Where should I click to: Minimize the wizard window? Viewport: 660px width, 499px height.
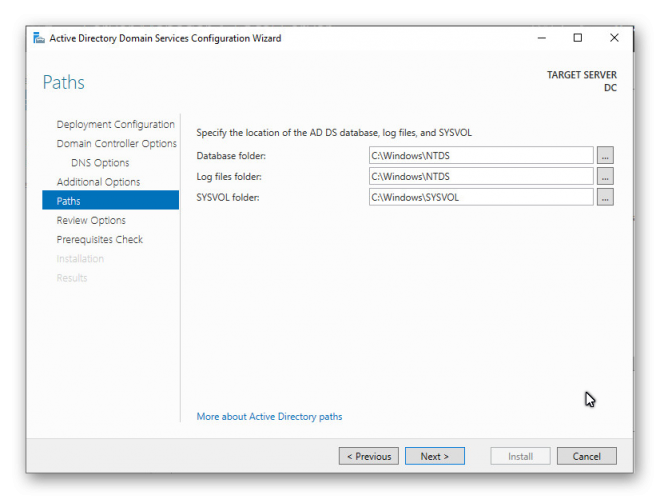pos(542,38)
